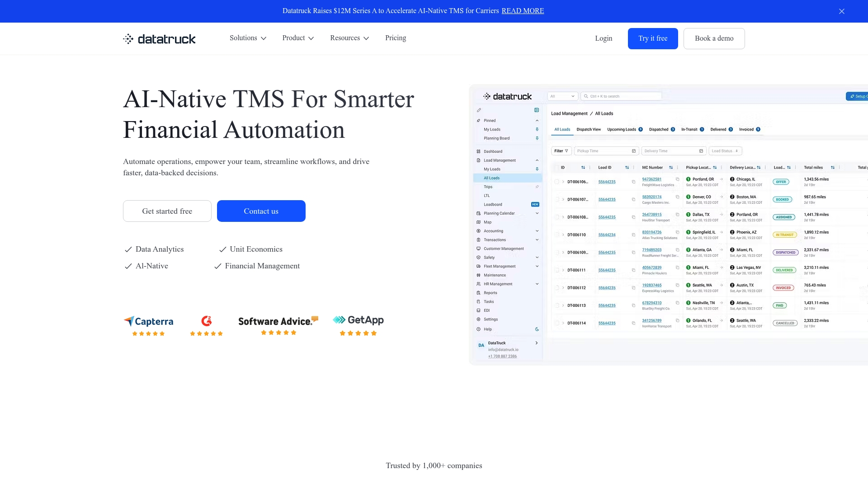Sort by the Total miles column arrows

(x=833, y=168)
